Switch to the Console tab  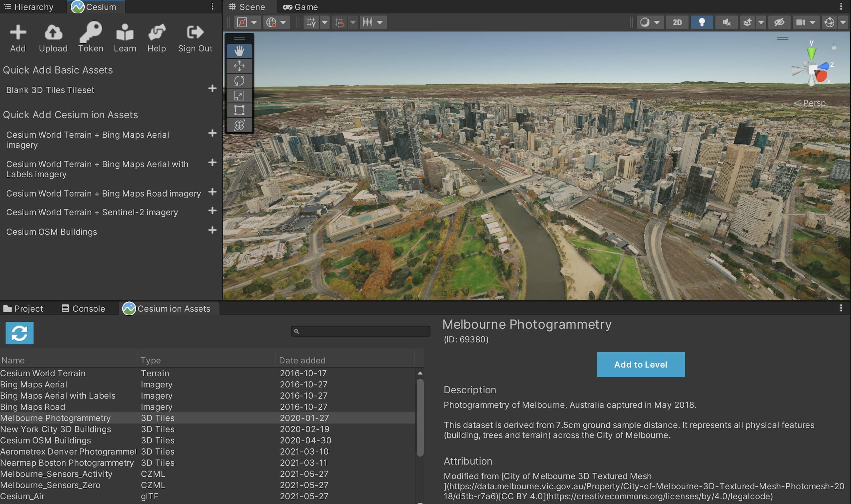[x=83, y=308]
